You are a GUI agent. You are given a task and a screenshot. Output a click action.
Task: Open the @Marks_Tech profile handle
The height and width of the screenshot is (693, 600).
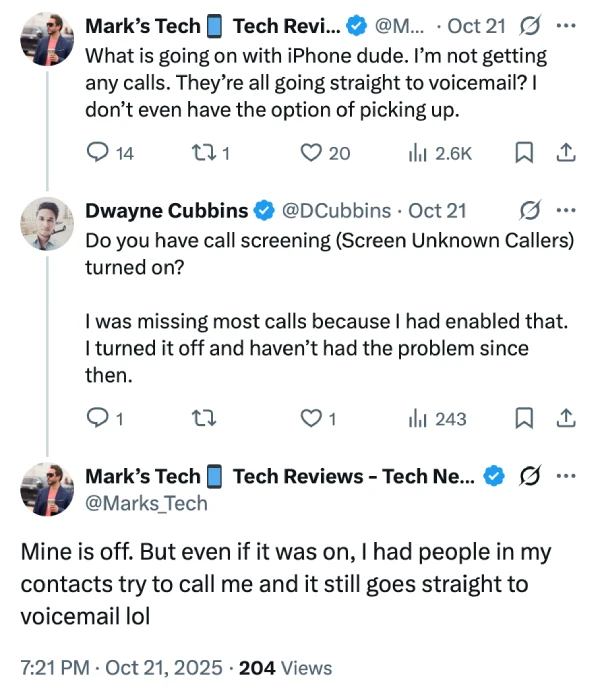[146, 503]
